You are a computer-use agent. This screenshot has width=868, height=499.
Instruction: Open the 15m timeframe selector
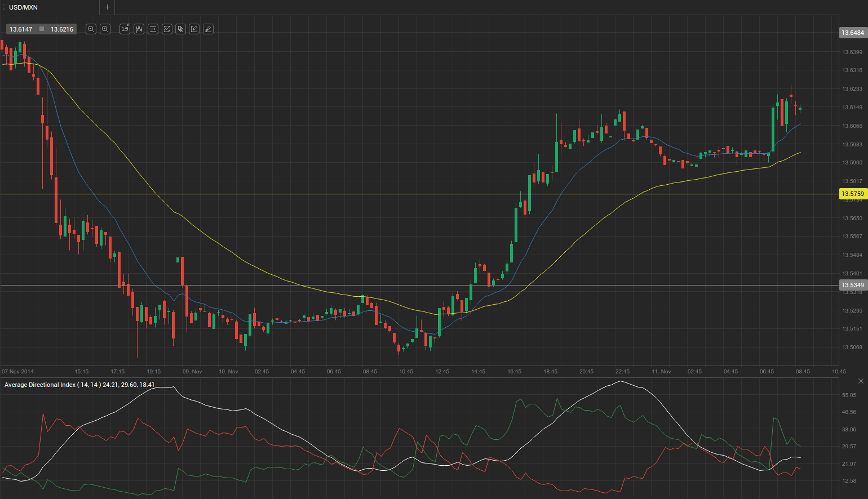click(x=125, y=29)
